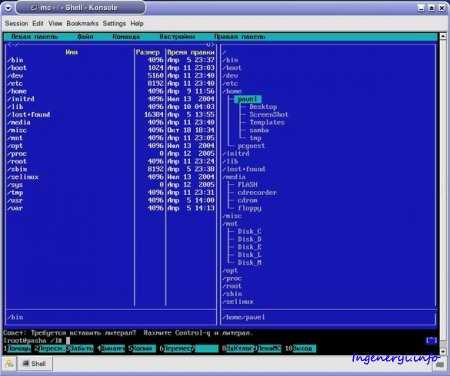Viewport: 450px width, 376px height.
Task: Select /selinux node in the tree panel
Action: 238,302
